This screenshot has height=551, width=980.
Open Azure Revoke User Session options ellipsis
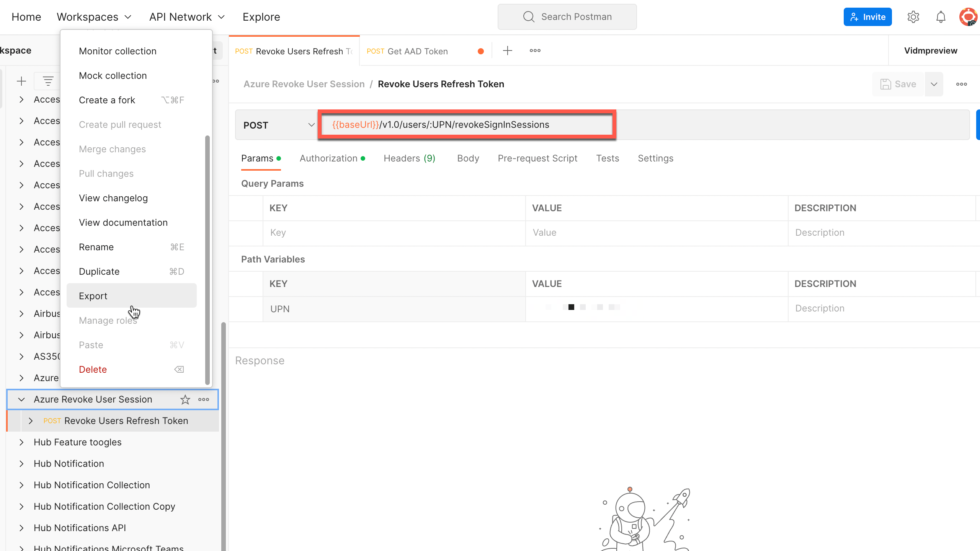point(204,399)
